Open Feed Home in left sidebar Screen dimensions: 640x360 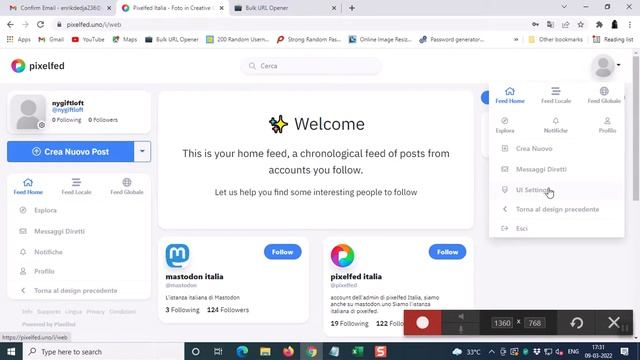coord(28,186)
